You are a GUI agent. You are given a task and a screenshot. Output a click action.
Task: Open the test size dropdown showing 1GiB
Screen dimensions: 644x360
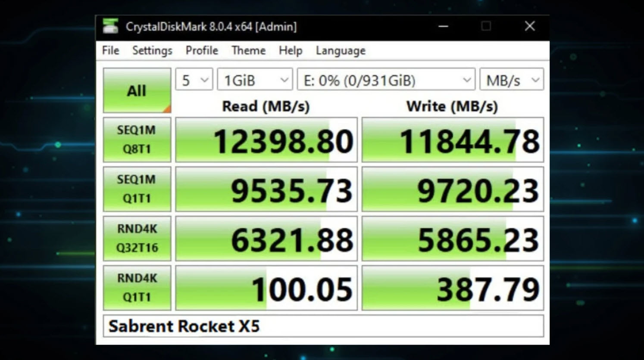[254, 79]
